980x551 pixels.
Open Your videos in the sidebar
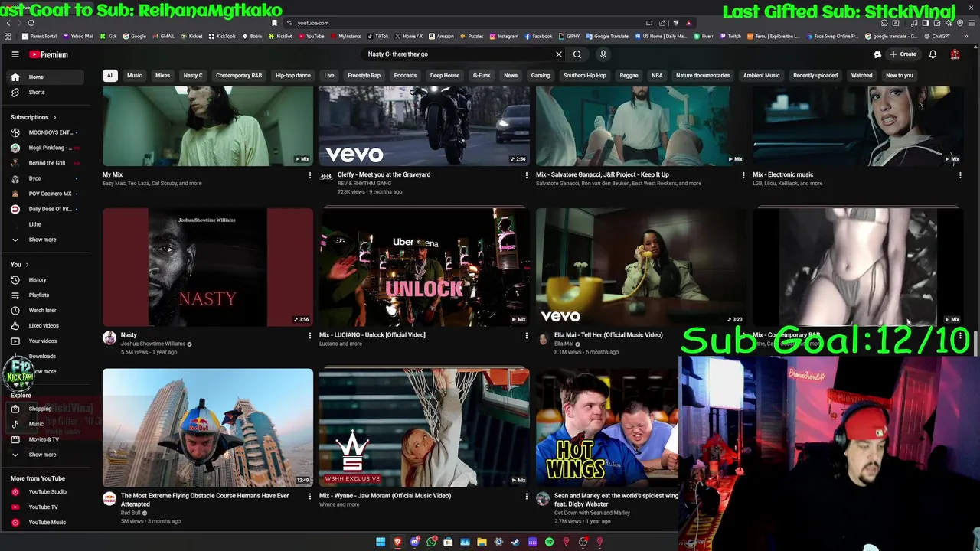[46, 341]
